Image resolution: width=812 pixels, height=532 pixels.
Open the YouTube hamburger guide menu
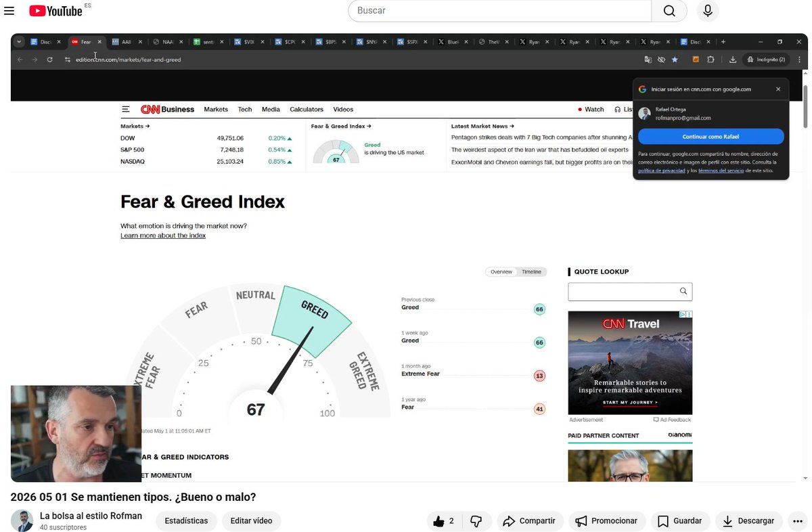(x=9, y=11)
